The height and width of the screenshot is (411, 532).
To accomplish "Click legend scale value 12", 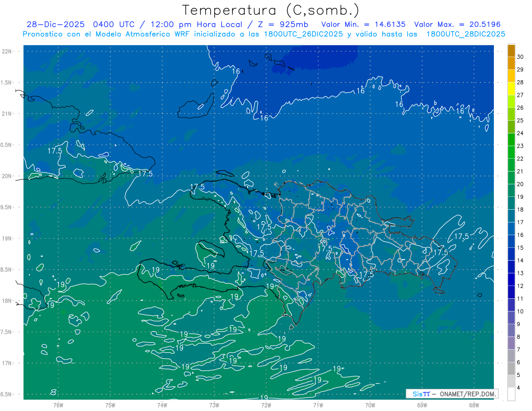I will [x=520, y=286].
